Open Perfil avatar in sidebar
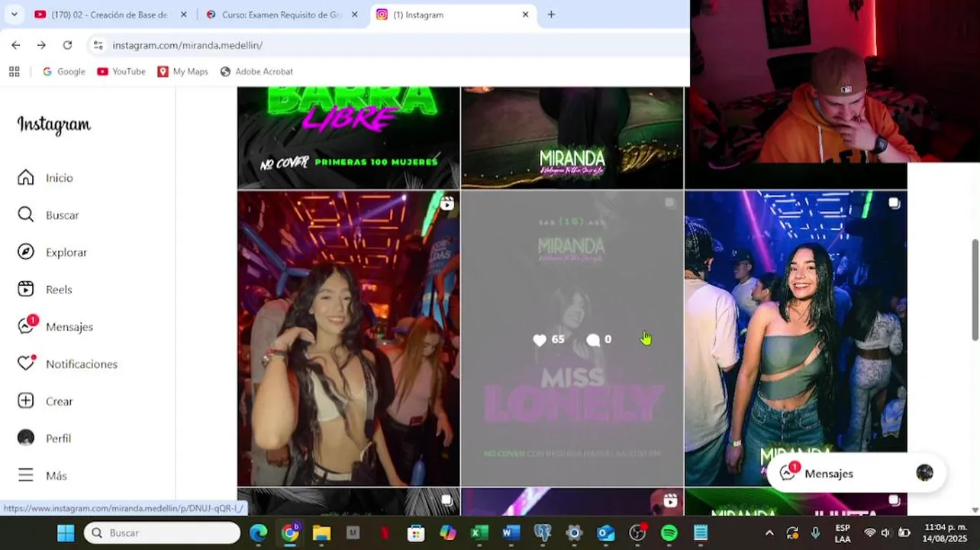The width and height of the screenshot is (980, 550). 26,438
